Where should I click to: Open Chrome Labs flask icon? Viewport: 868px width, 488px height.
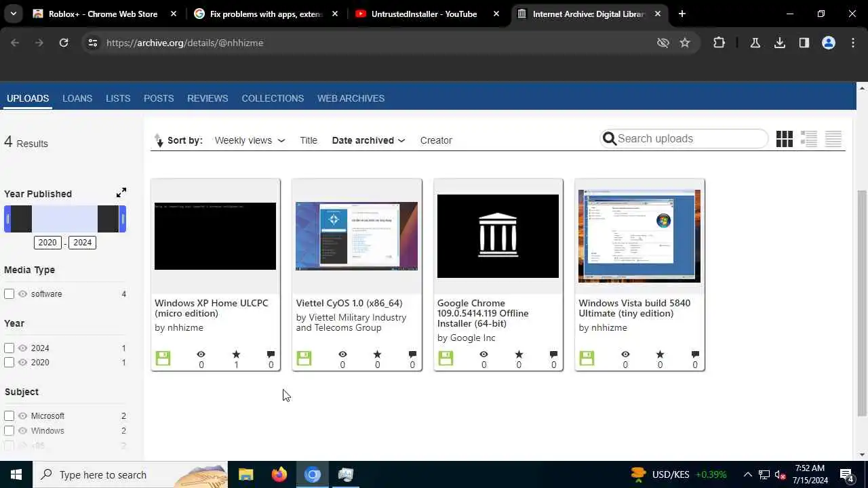755,43
